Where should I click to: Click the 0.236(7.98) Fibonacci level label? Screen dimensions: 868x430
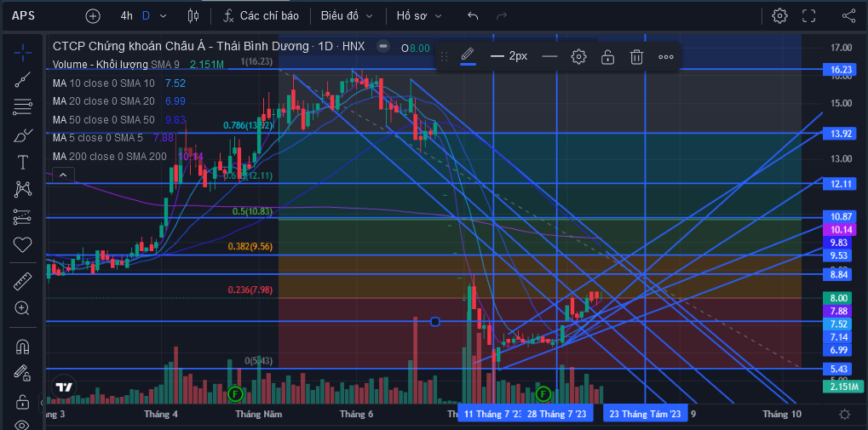(x=250, y=290)
